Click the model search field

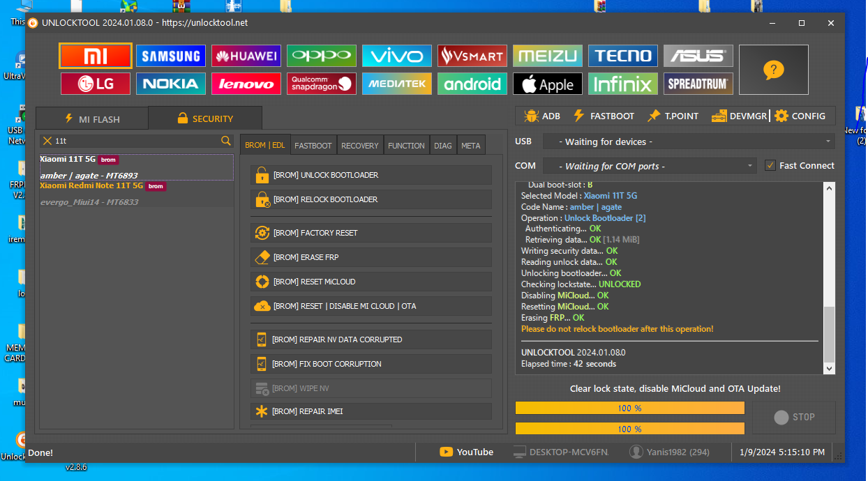136,141
